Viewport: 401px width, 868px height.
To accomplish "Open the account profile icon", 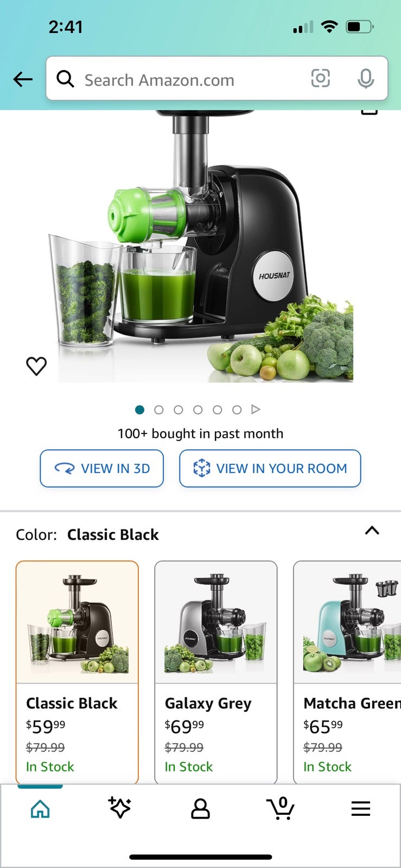I will point(200,808).
